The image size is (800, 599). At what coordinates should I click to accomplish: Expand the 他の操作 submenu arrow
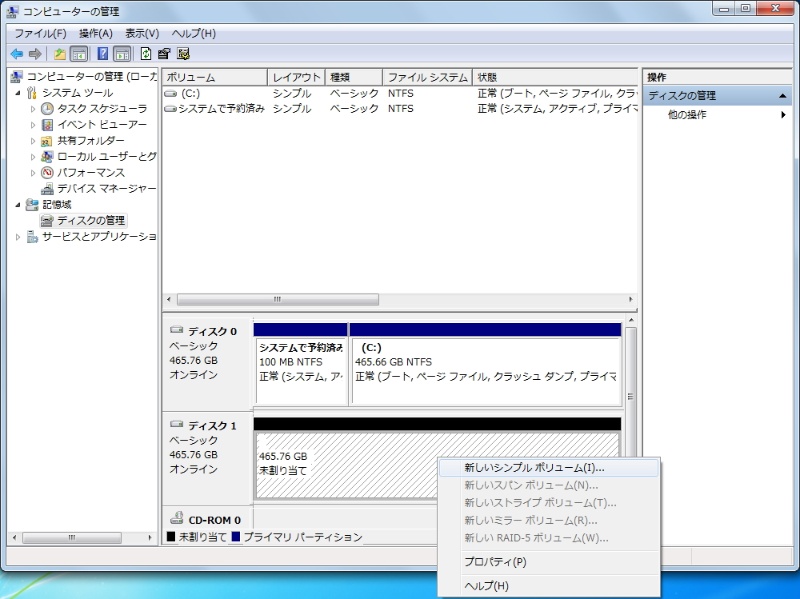pyautogui.click(x=783, y=115)
